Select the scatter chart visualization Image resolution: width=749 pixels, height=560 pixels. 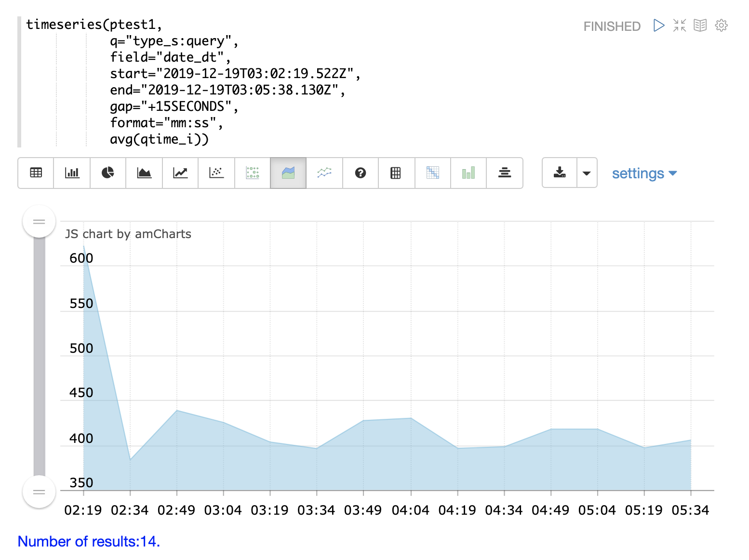point(216,173)
